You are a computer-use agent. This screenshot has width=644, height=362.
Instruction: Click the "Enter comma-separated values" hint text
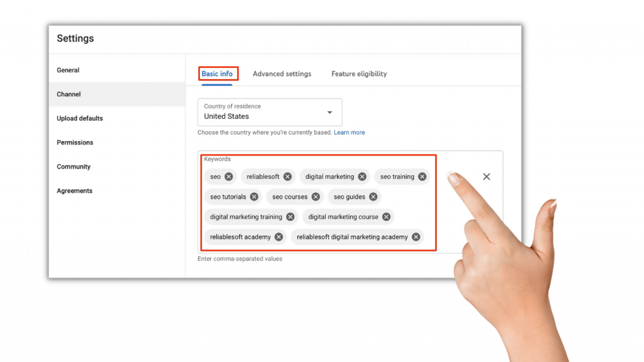click(240, 259)
